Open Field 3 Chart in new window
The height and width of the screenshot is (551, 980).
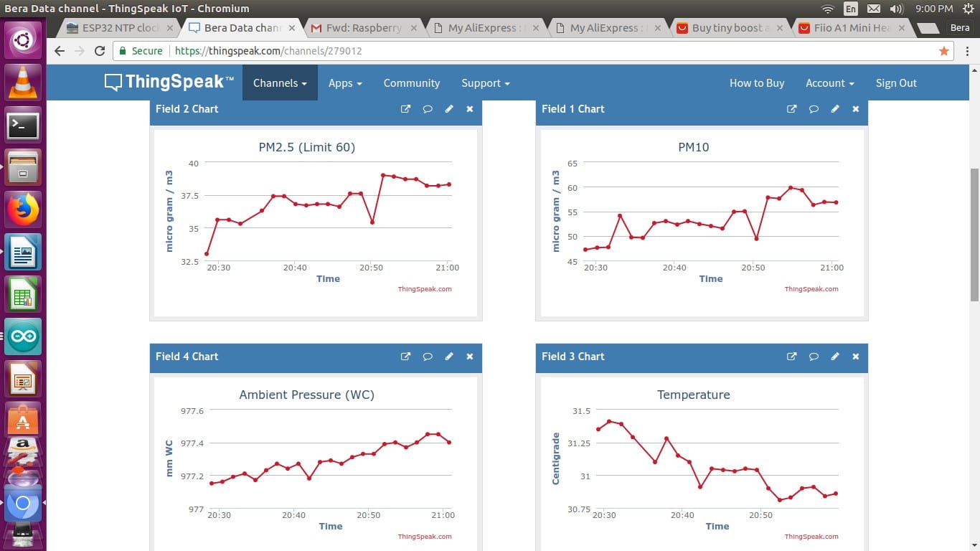pyautogui.click(x=792, y=357)
